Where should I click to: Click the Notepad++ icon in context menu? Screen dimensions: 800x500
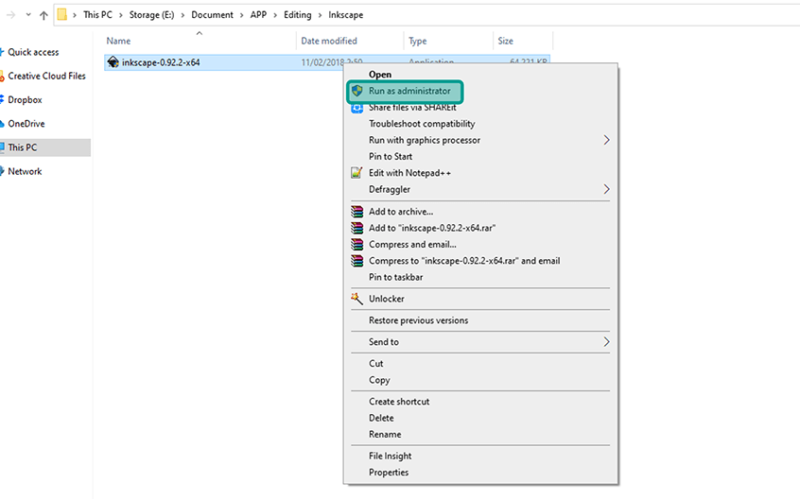point(357,172)
